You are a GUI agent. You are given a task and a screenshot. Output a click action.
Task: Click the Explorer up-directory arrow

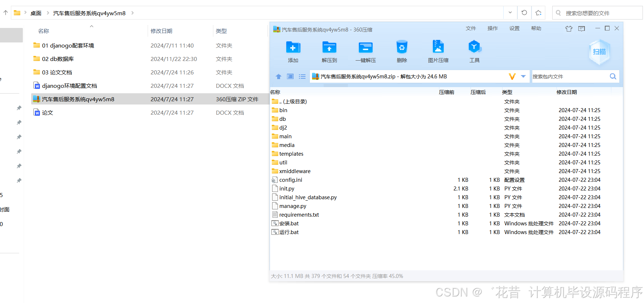pos(5,13)
